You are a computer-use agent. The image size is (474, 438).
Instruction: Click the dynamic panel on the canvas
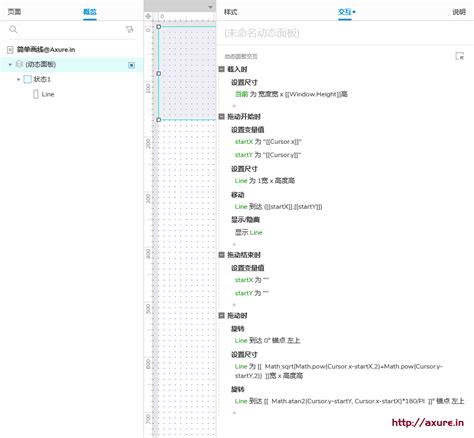click(187, 73)
